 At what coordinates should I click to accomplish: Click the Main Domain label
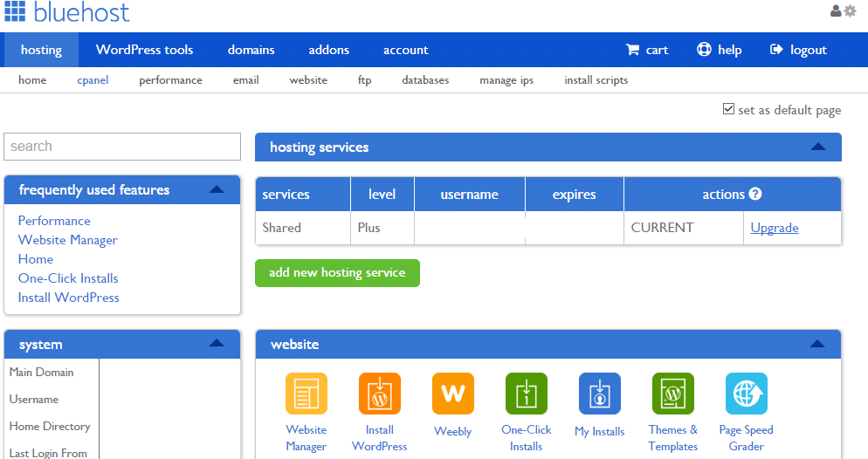tap(42, 373)
